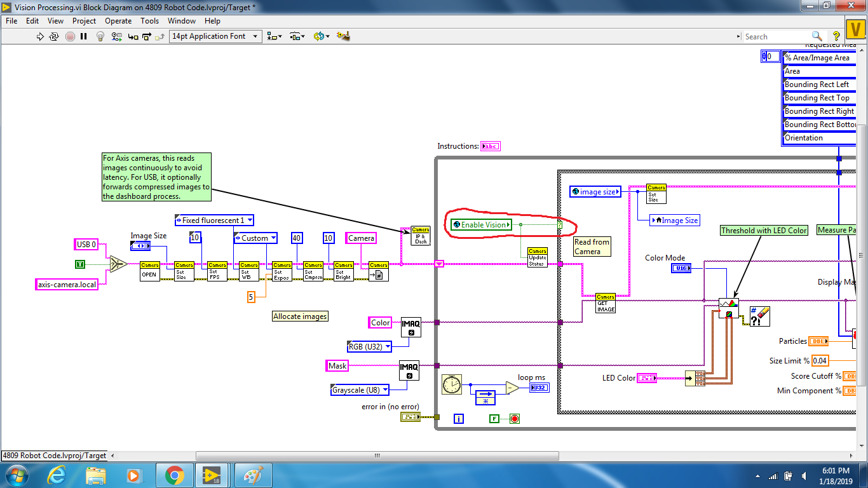
Task: Open the Reorder dropdown in toolbar
Action: click(321, 36)
